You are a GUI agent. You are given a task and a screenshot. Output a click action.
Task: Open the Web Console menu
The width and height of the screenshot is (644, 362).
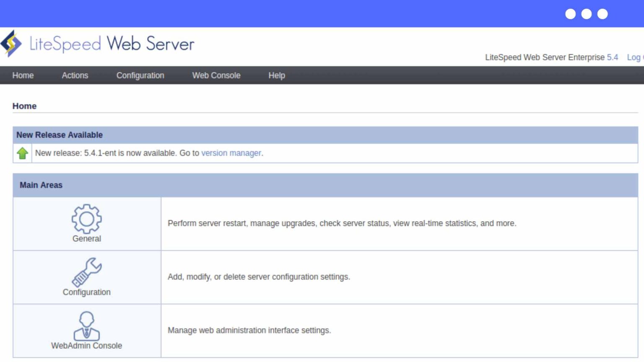point(216,75)
